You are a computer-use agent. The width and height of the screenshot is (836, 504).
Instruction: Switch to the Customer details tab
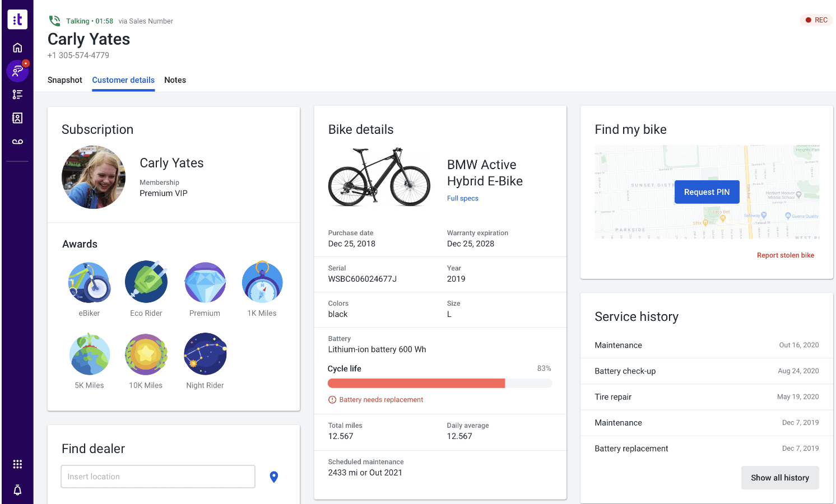[123, 80]
